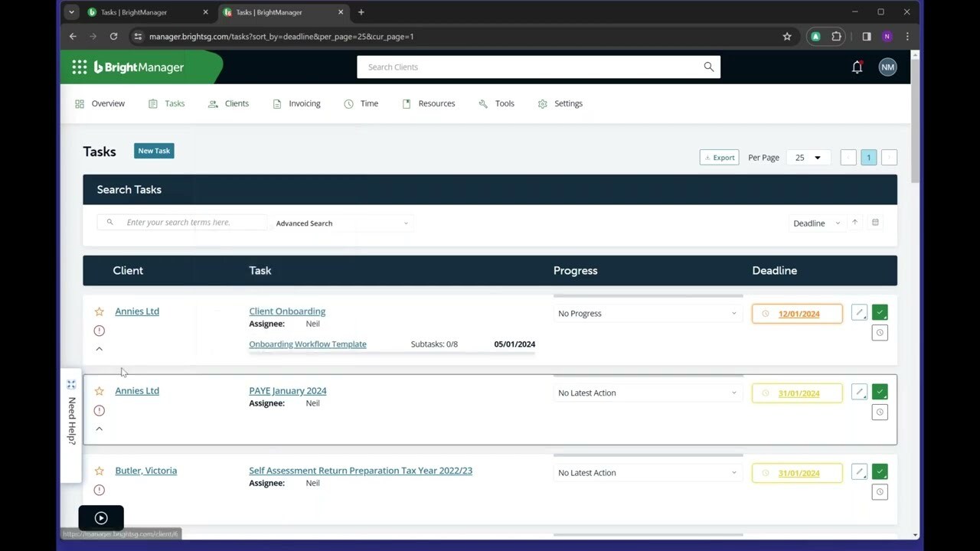Viewport: 980px width, 551px height.
Task: Open the Clients navigation menu
Action: (x=236, y=103)
